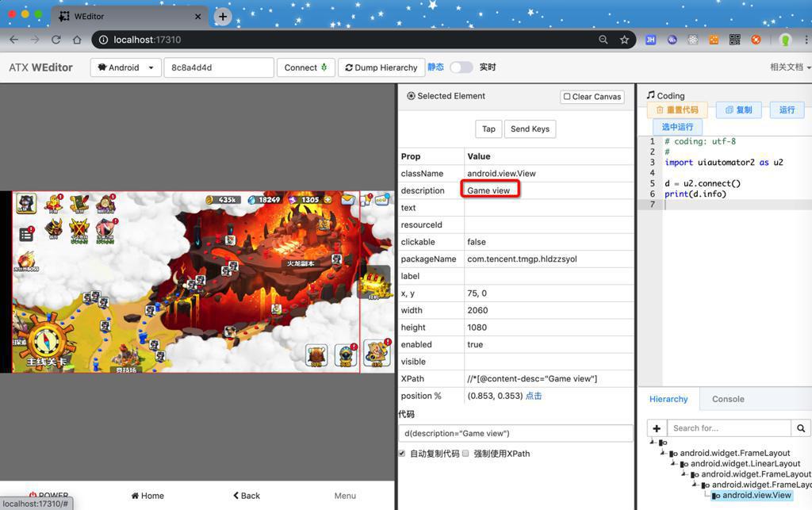This screenshot has height=510, width=812.
Task: Toggle the 静态/实时 switch
Action: (x=462, y=67)
